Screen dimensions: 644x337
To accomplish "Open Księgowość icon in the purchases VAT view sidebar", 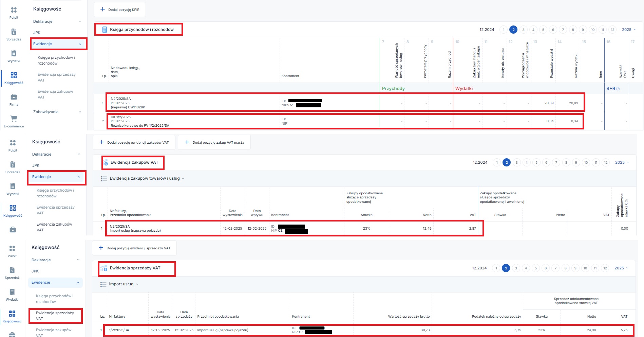I will tap(13, 208).
